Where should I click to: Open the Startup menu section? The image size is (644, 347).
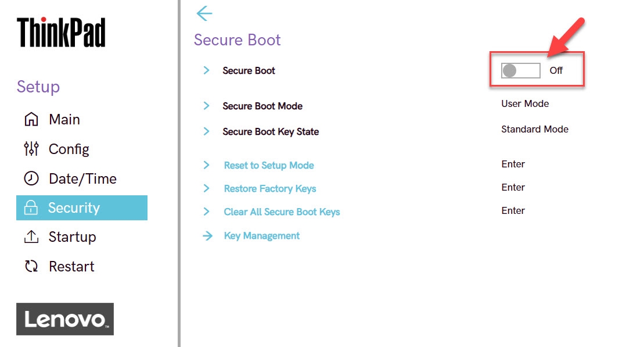72,237
